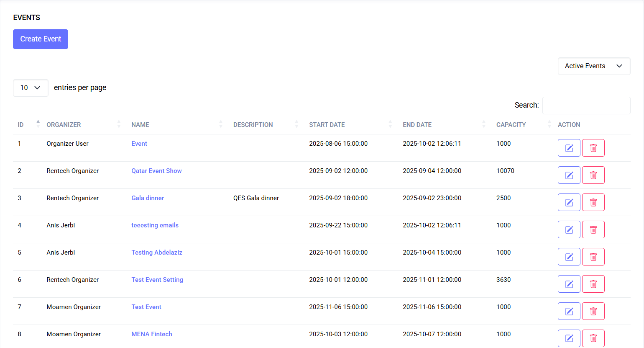Open the MENA Fintech event details
Screen dimensions: 644x348
(x=152, y=334)
